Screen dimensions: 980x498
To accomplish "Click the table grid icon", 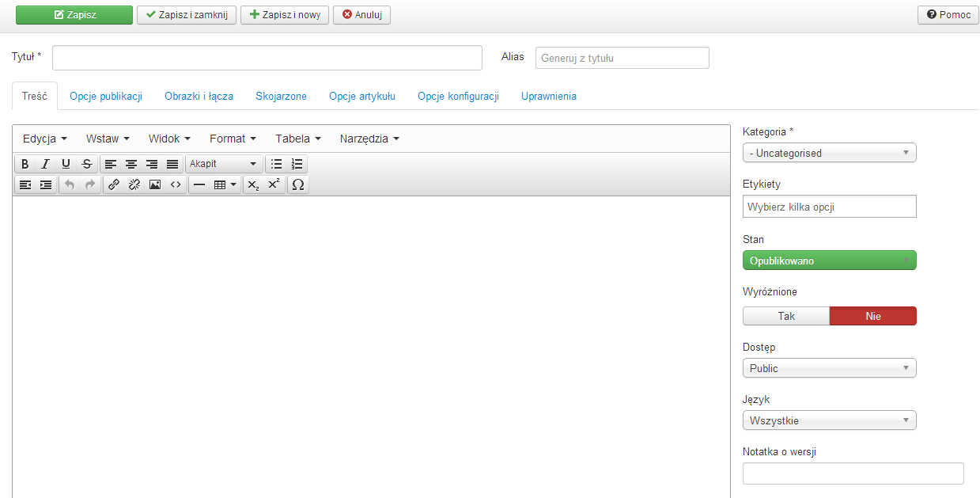I will (220, 185).
